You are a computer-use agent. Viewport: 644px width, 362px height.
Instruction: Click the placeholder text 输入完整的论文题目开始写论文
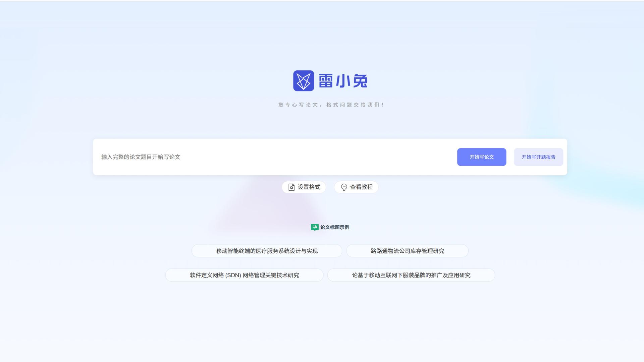140,157
